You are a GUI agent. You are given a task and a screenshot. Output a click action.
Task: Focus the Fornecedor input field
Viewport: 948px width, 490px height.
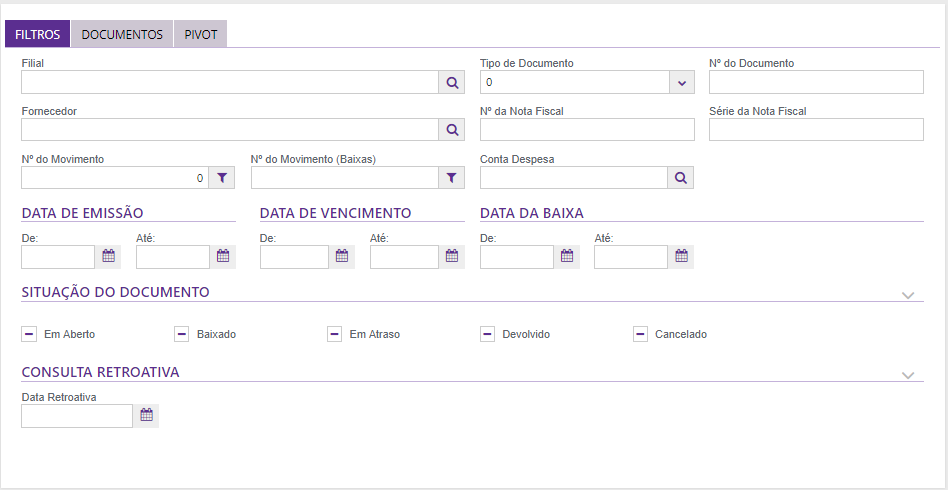pyautogui.click(x=230, y=129)
